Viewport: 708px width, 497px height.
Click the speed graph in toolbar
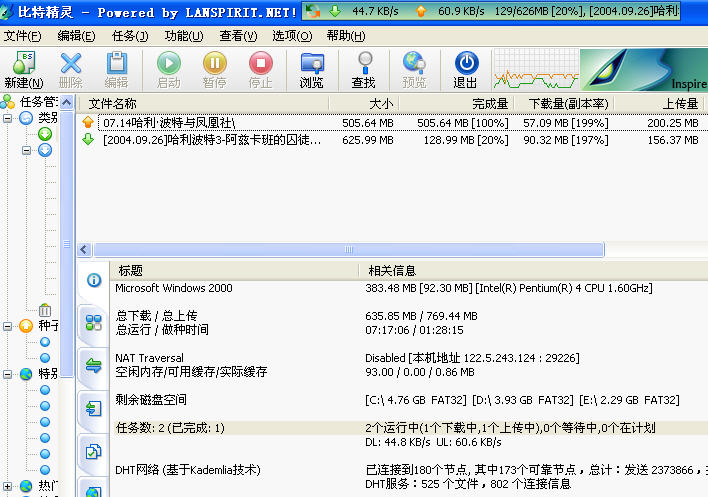click(x=536, y=70)
